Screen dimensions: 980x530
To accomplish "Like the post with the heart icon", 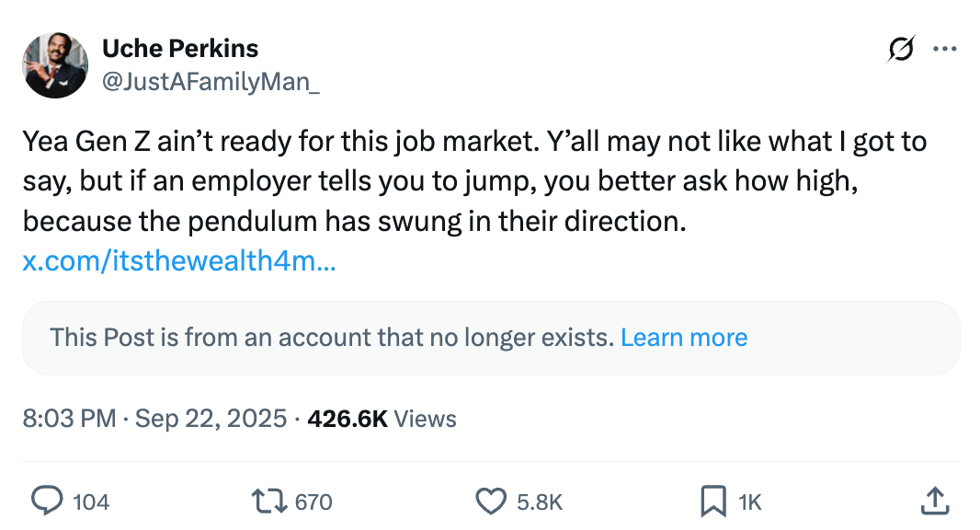I will [x=491, y=501].
